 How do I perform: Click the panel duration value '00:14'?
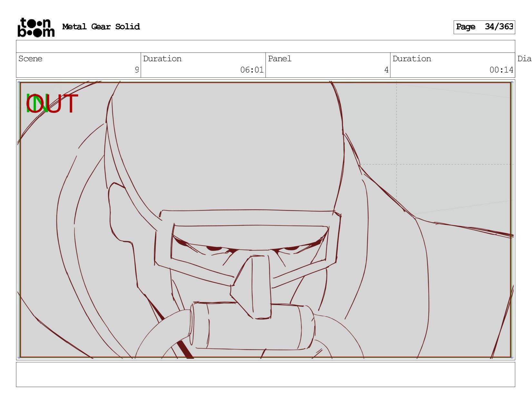(x=501, y=70)
